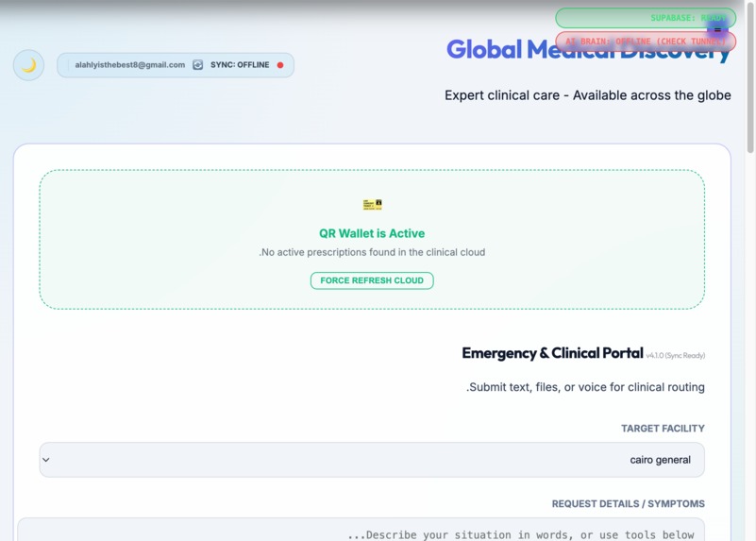
Task: Toggle dark mode with the moon icon
Action: 28,65
